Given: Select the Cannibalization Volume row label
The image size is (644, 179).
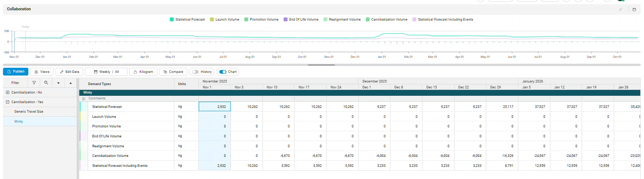Looking at the screenshot, I should coord(110,156).
